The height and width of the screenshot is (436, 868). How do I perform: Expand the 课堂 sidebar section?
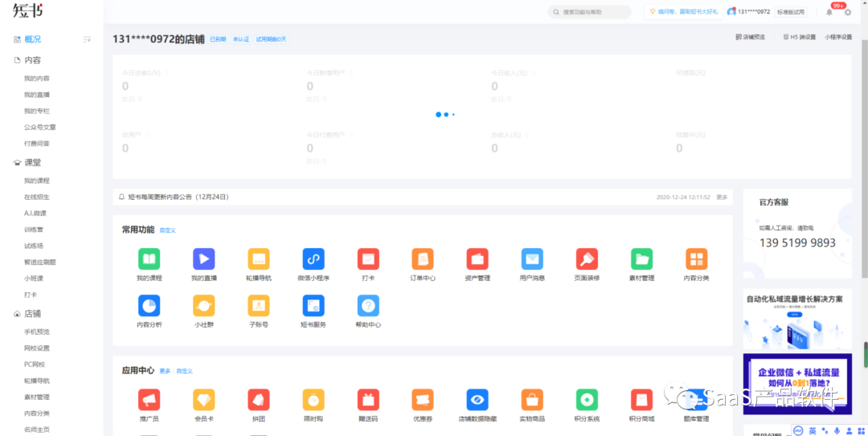32,162
